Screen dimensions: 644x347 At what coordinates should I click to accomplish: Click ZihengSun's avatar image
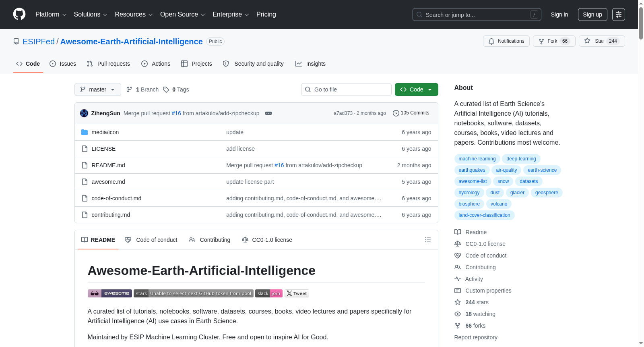pyautogui.click(x=84, y=113)
